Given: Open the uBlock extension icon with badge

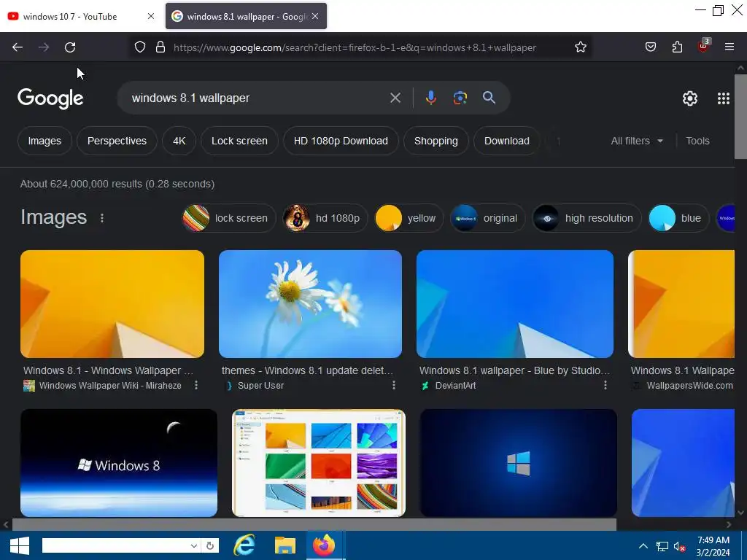Looking at the screenshot, I should (704, 46).
